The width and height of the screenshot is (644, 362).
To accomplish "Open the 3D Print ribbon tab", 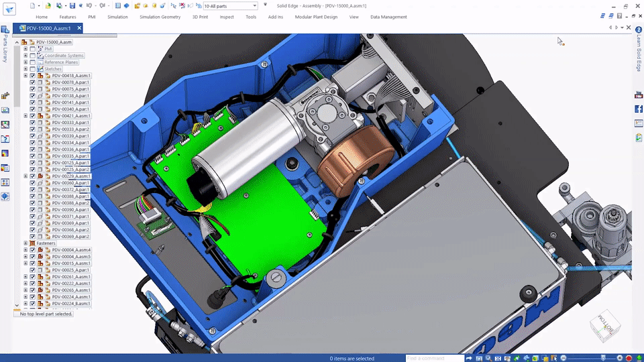I will (200, 17).
